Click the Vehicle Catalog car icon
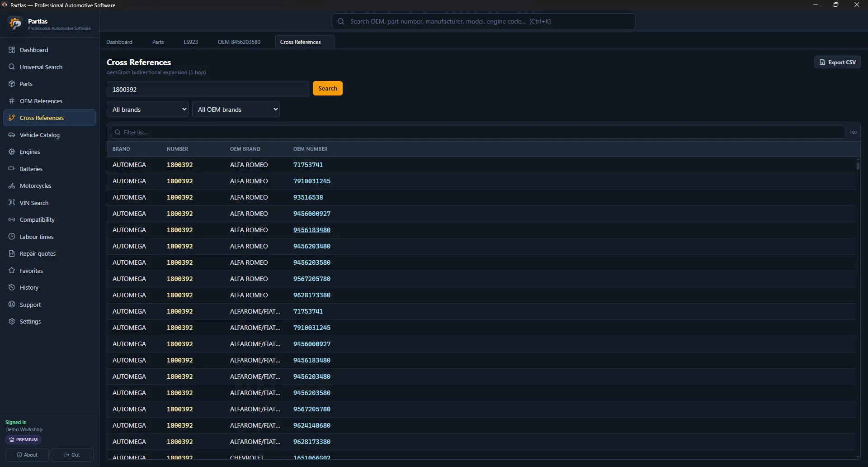The image size is (868, 467). [12, 135]
